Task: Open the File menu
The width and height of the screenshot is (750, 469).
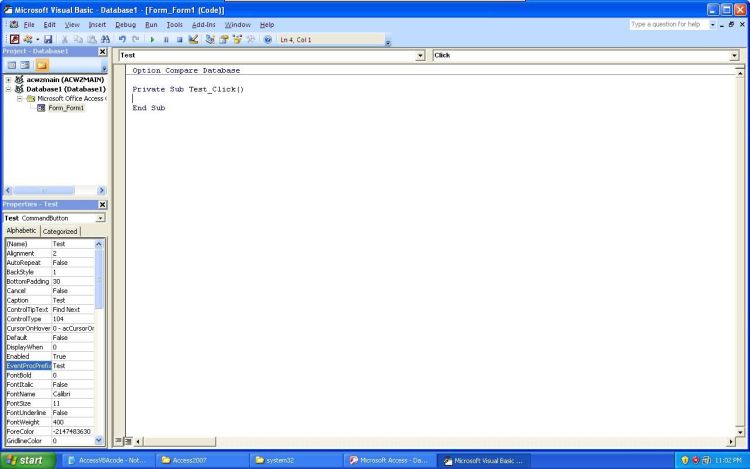Action: pyautogui.click(x=29, y=24)
